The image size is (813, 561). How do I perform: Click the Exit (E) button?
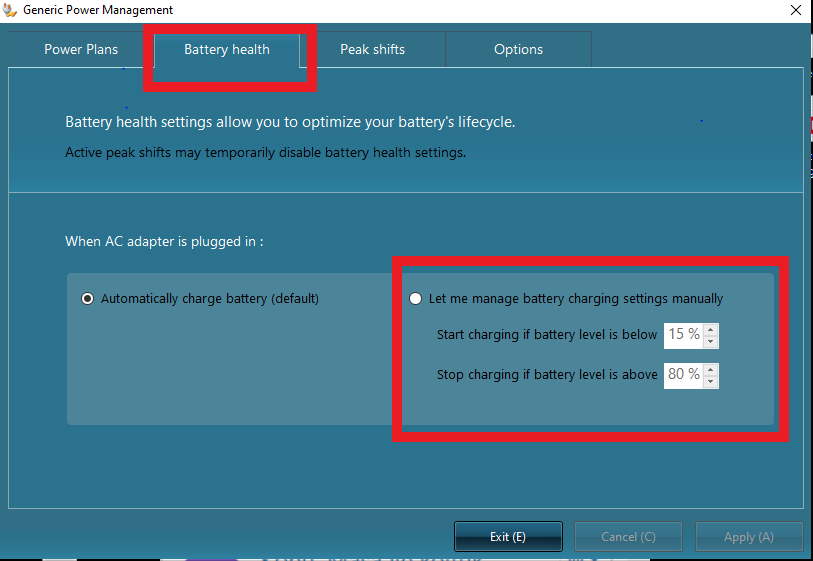(x=508, y=537)
